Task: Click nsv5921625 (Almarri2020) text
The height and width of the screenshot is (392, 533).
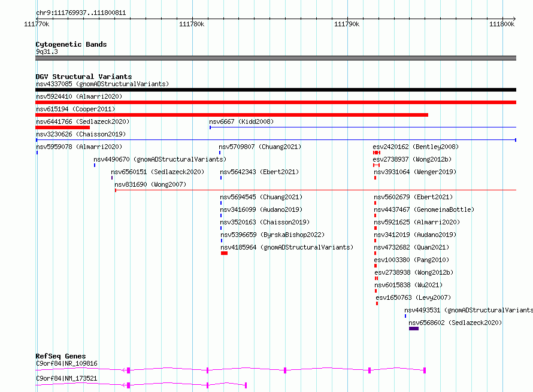Action: (x=417, y=222)
